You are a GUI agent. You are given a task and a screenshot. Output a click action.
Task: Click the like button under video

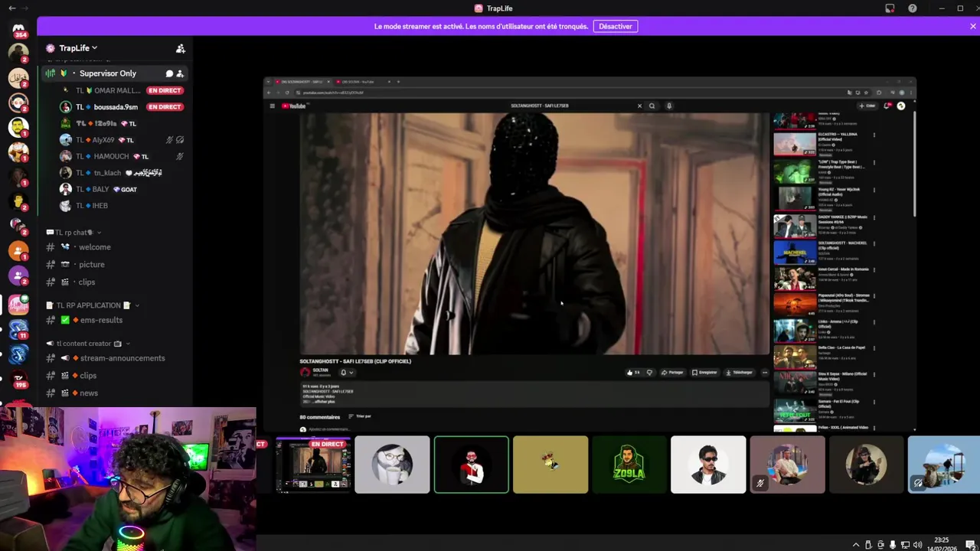pyautogui.click(x=633, y=373)
